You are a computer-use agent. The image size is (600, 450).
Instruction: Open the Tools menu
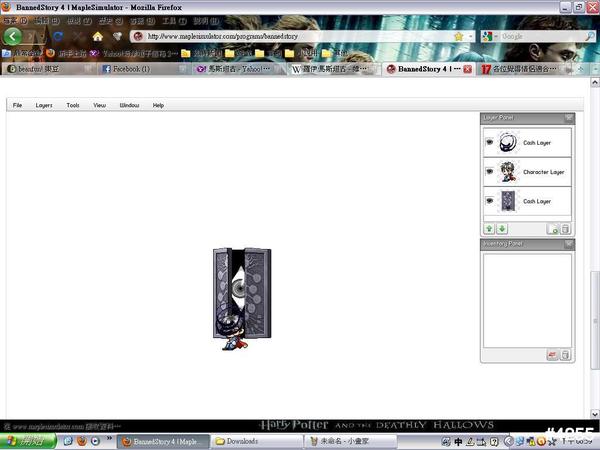73,105
